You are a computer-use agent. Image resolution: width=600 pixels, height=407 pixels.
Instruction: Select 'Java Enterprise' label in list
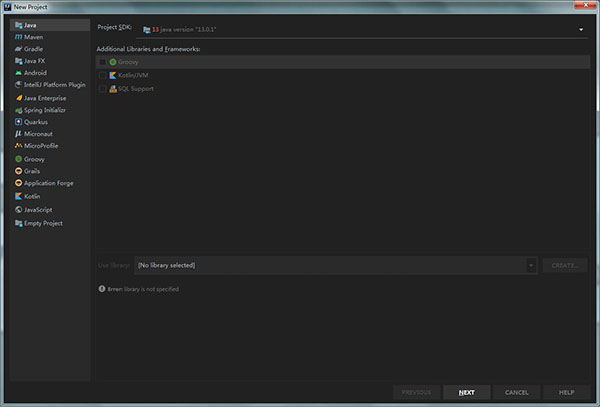(x=45, y=98)
